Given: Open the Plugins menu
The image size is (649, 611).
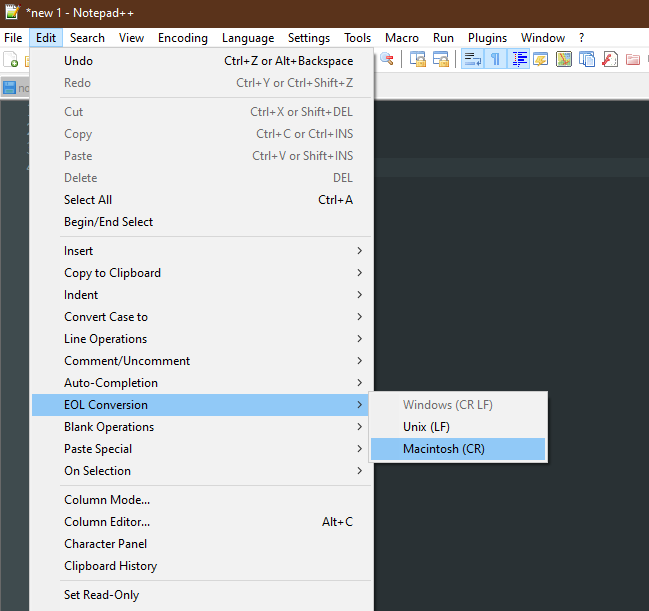Looking at the screenshot, I should tap(488, 38).
